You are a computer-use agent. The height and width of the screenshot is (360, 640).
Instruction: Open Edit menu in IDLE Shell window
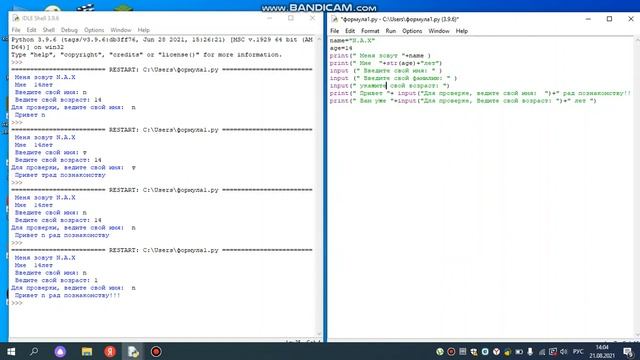click(31, 30)
